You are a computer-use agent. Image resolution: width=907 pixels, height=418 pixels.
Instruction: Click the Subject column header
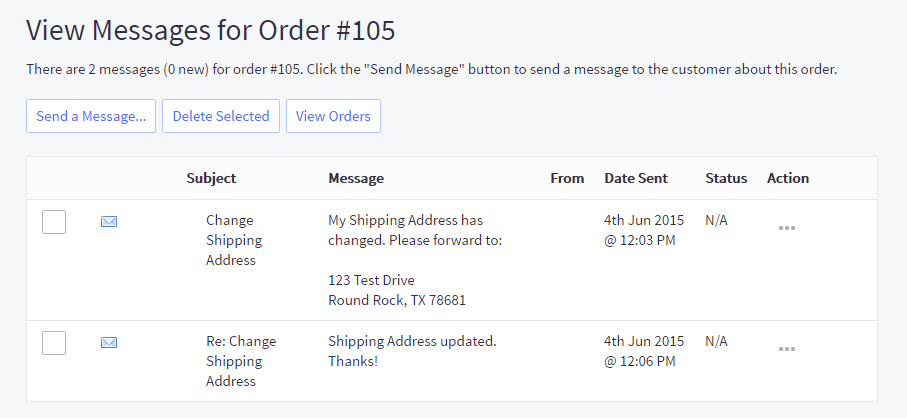coord(211,178)
